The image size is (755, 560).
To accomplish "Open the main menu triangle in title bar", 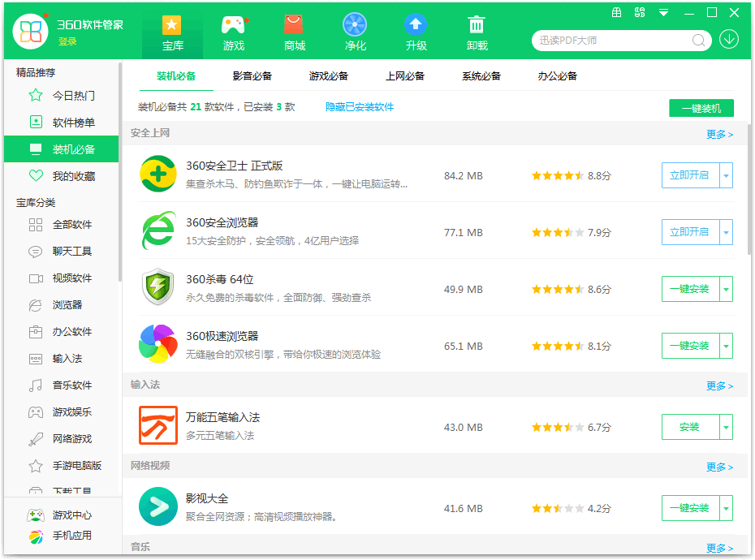I will coord(663,13).
